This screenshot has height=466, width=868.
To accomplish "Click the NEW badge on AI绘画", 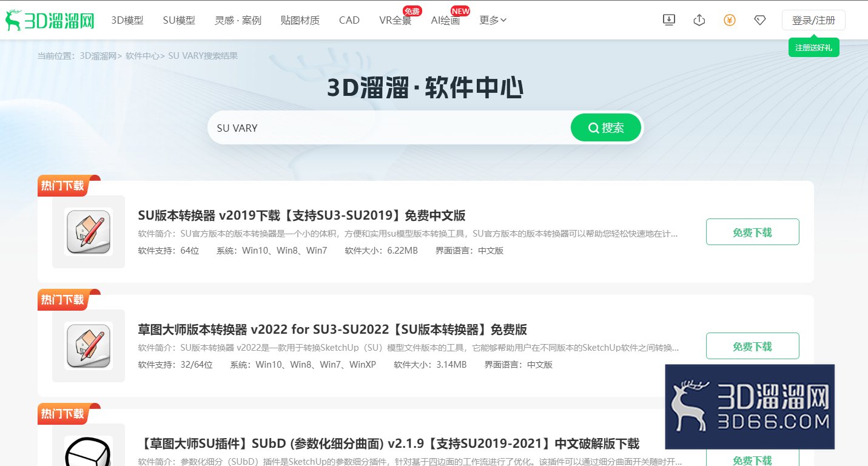I will (460, 11).
